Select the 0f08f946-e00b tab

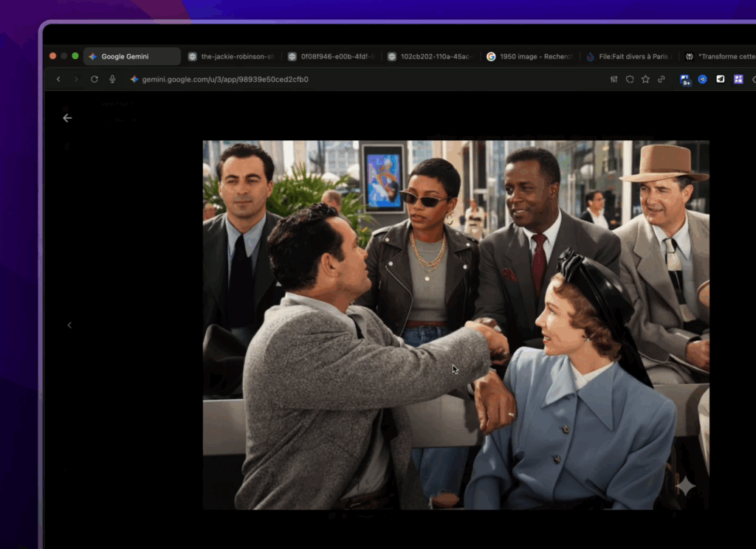(331, 56)
